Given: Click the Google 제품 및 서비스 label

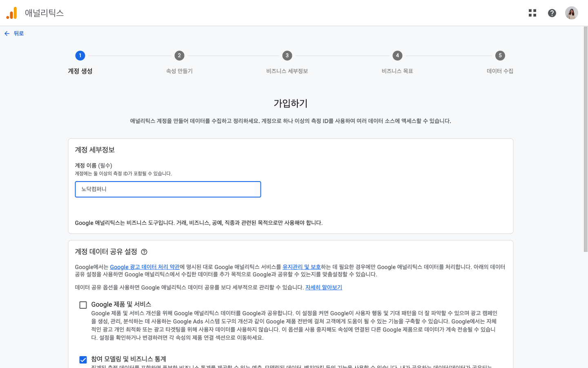Looking at the screenshot, I should coord(121,305).
